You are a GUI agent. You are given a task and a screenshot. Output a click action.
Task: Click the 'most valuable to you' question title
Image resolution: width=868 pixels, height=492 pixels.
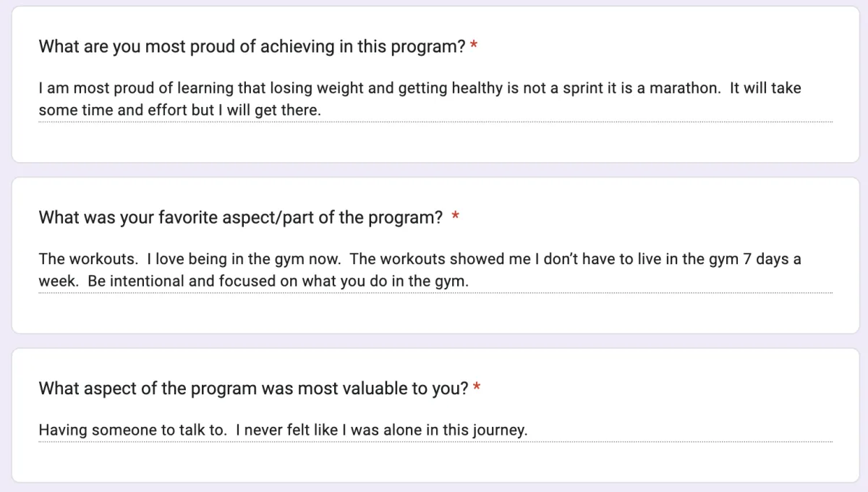(253, 389)
